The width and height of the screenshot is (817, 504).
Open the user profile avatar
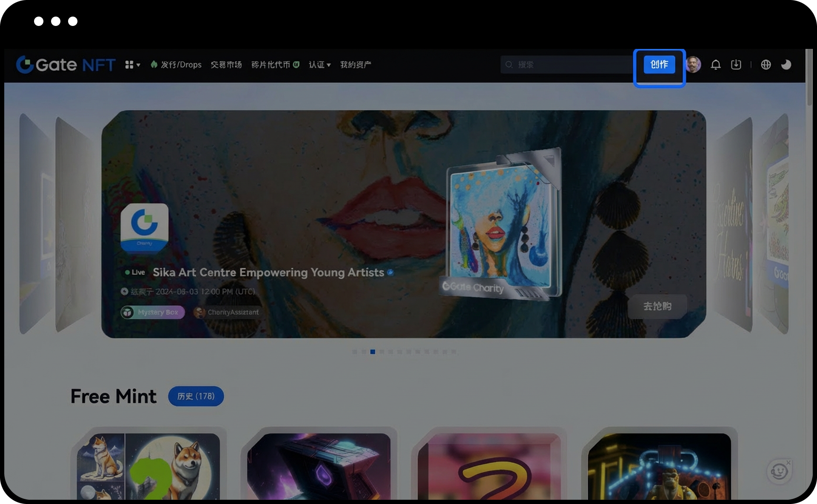click(x=693, y=65)
